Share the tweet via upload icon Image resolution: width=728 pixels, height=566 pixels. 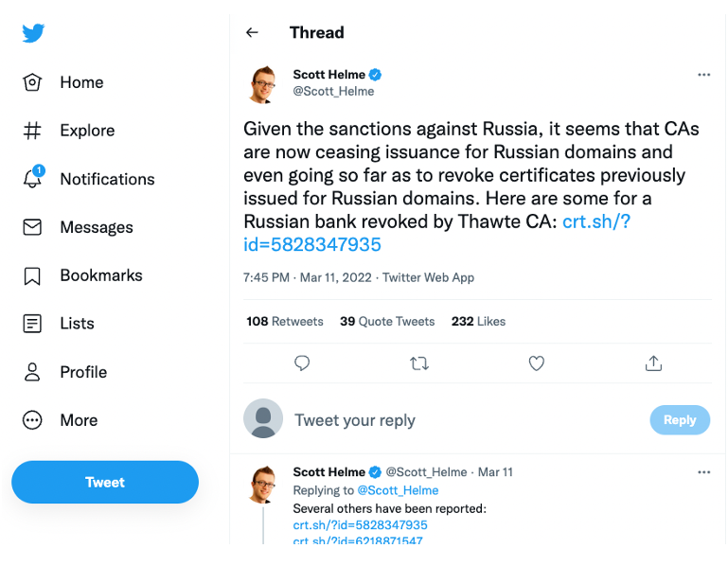(x=652, y=363)
